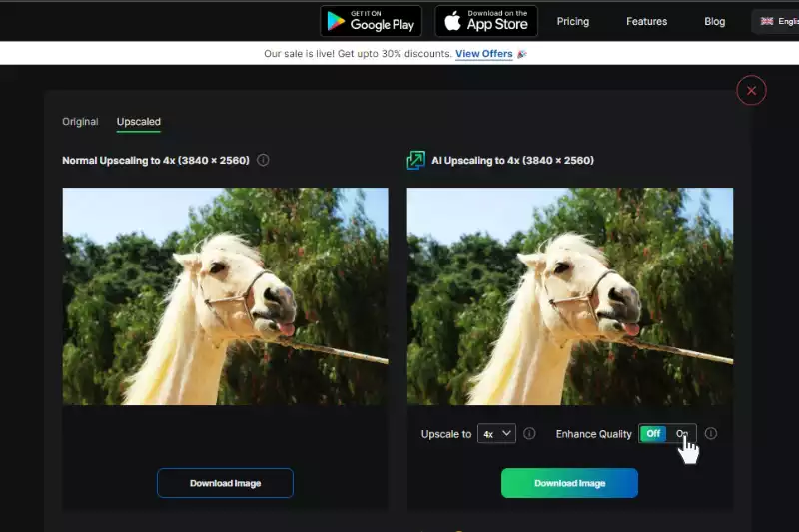The width and height of the screenshot is (799, 532).
Task: Open the Google Play store badge
Action: (x=371, y=21)
